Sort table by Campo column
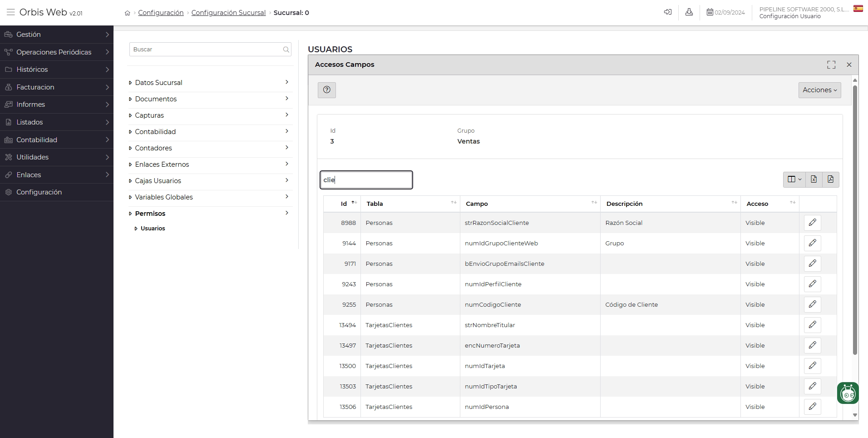 (x=530, y=204)
